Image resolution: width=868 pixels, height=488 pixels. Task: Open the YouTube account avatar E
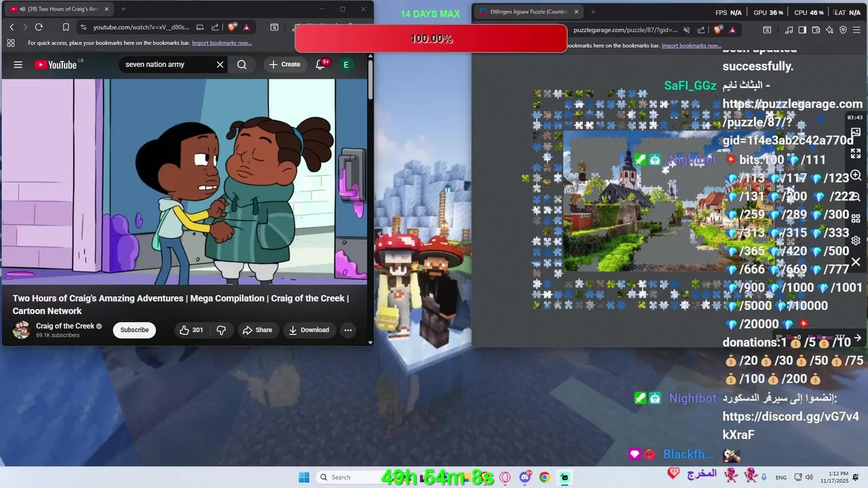coord(346,64)
